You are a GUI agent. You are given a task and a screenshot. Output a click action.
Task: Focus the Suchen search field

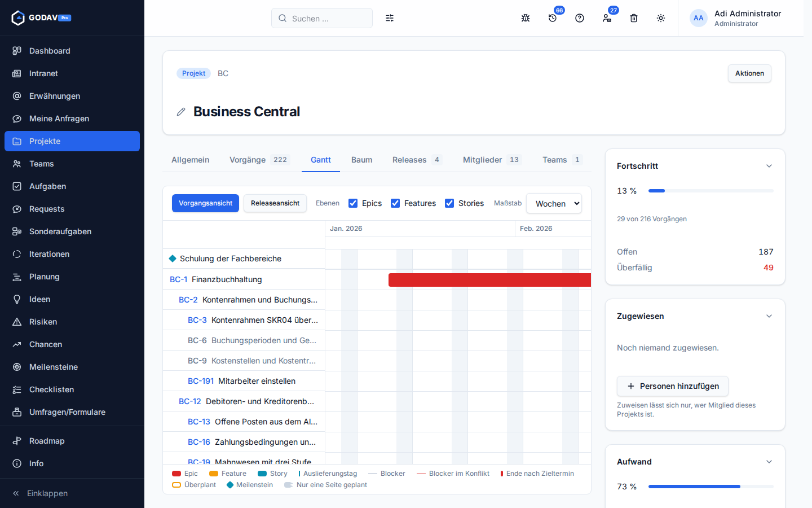(x=322, y=18)
